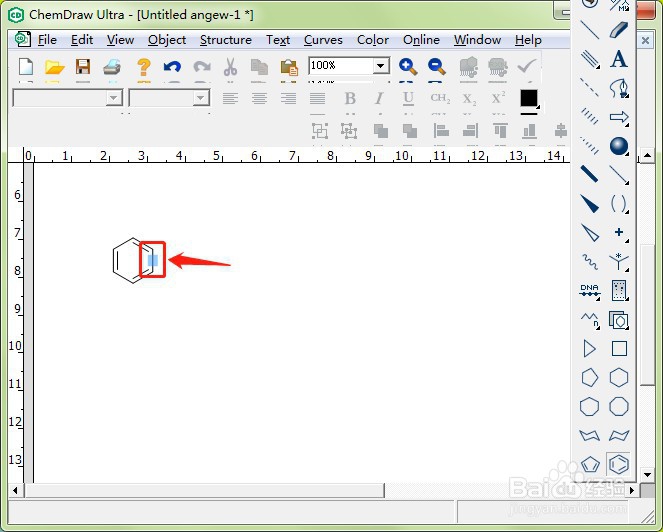Open the Edit menu

point(82,40)
